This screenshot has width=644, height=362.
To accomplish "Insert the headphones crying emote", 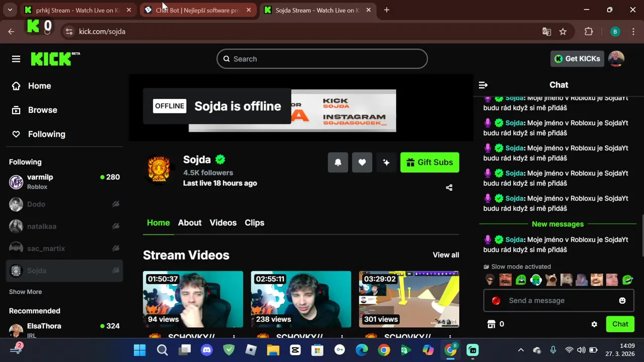I will click(536, 280).
